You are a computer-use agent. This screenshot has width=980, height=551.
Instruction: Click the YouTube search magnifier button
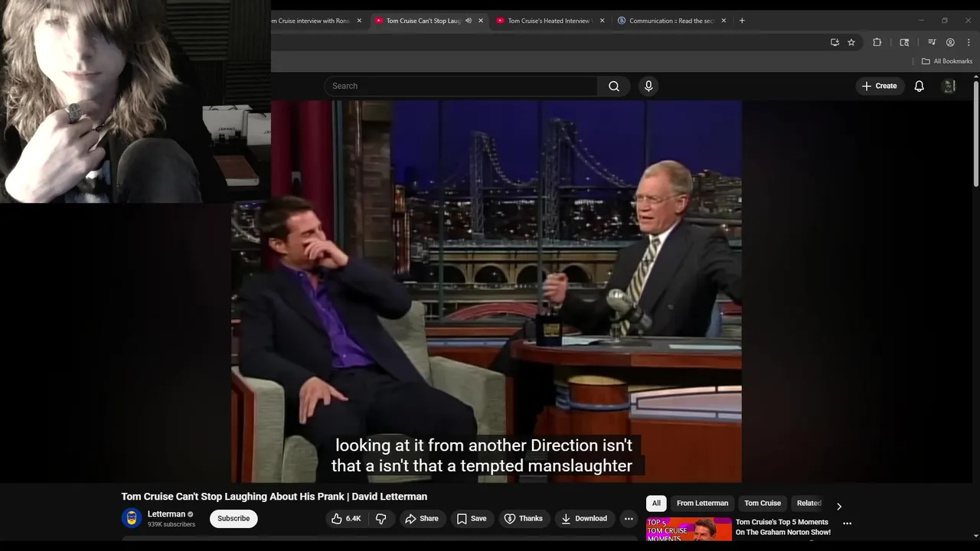[x=614, y=86]
